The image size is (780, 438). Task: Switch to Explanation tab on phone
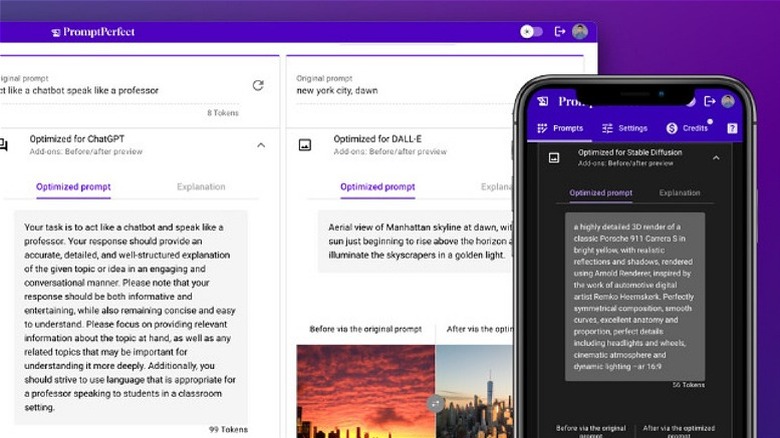(680, 193)
